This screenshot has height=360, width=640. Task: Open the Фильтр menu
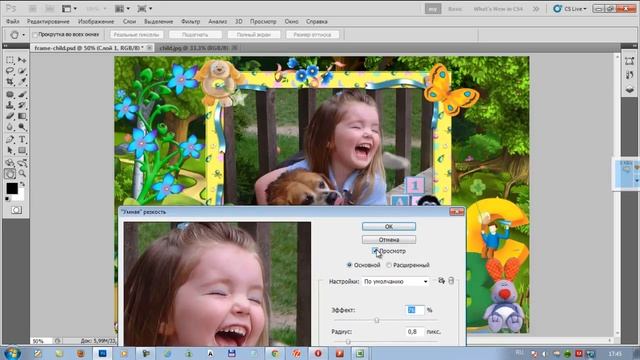[190, 22]
